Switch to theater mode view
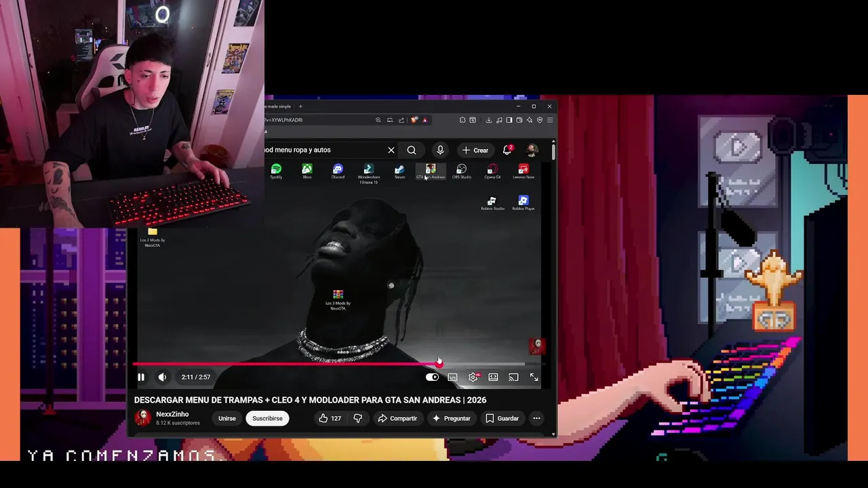868x488 pixels. click(x=493, y=378)
